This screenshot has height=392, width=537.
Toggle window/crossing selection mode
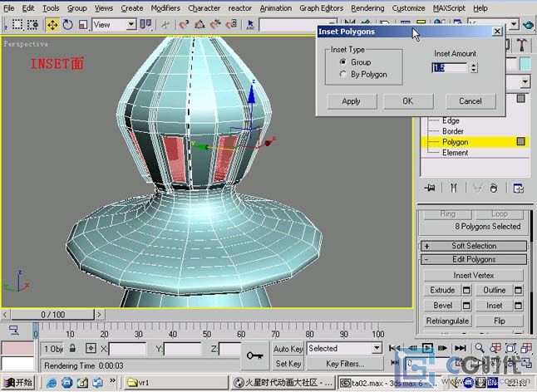click(x=33, y=25)
